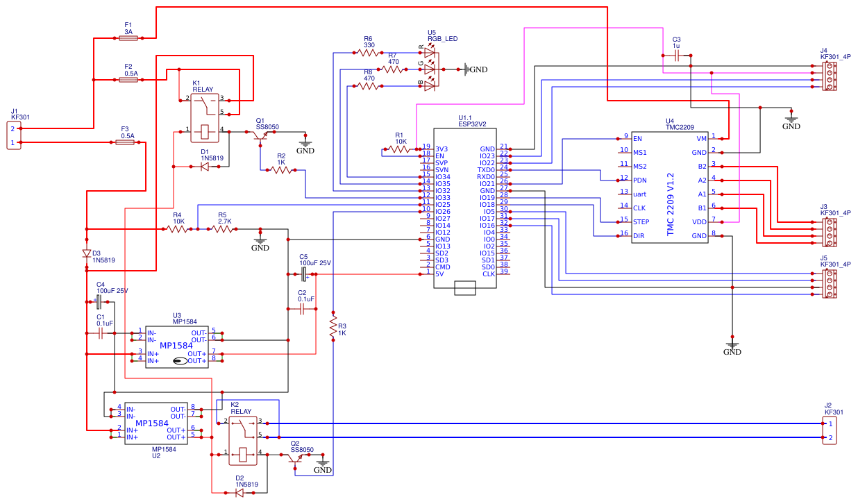858x504 pixels.
Task: Select the vertical R3 resistor symbol
Action: tap(333, 325)
